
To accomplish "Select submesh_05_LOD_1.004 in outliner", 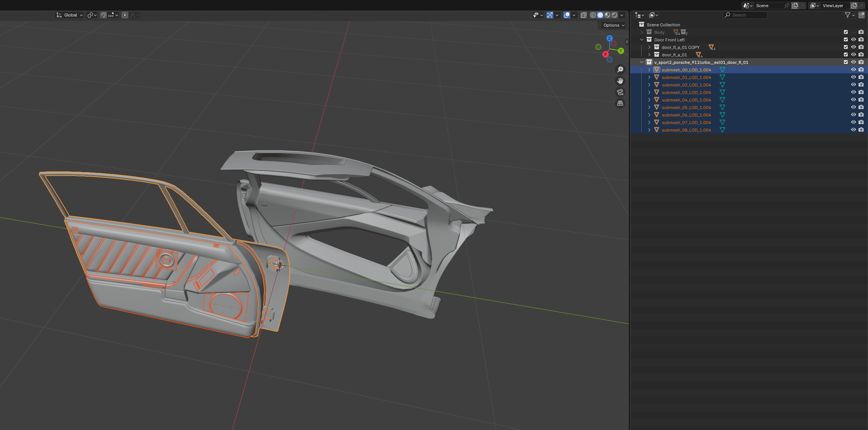I will 686,107.
